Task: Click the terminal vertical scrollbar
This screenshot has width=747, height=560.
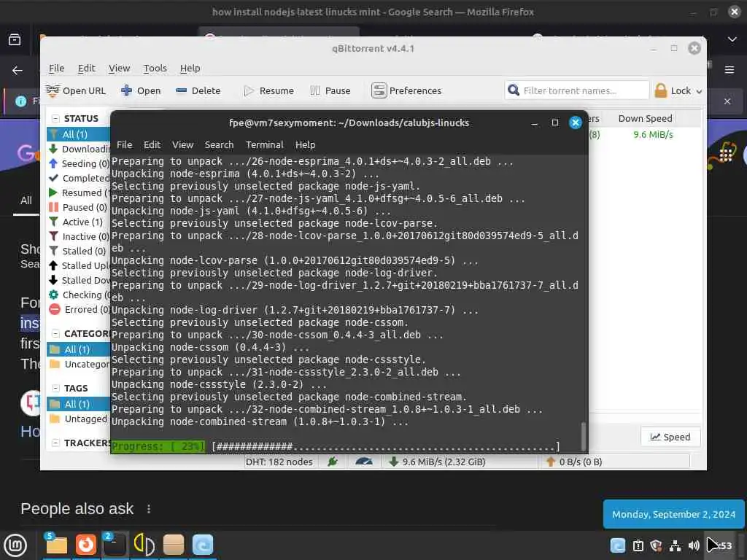Action: [x=583, y=436]
